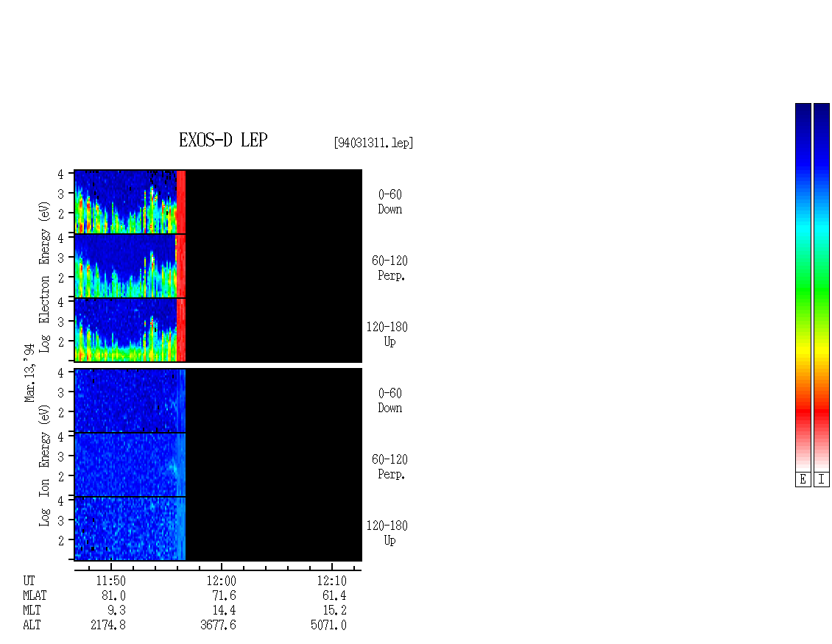Select the 120-180 Up label beside electron panel

[387, 334]
